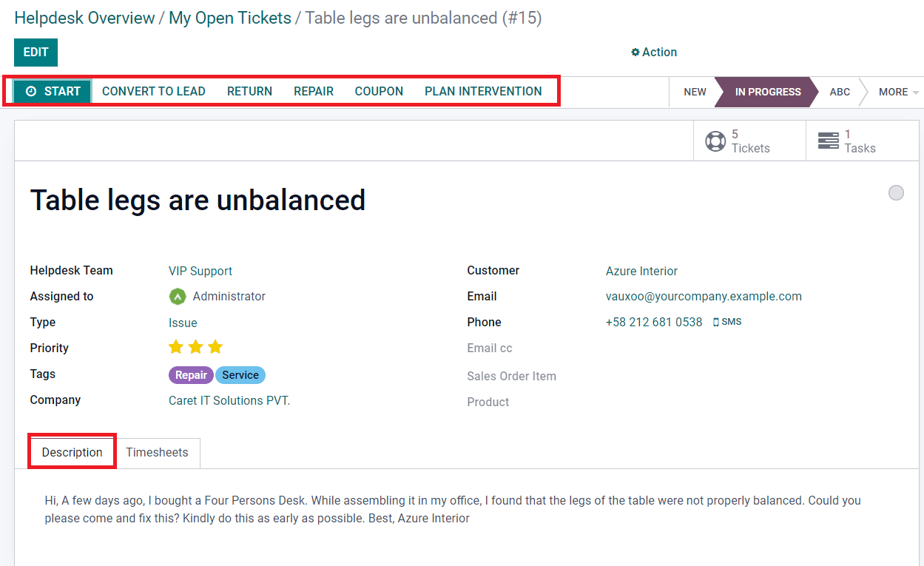Image resolution: width=924 pixels, height=566 pixels.
Task: Click the lifebuoy Tickets icon
Action: point(715,141)
